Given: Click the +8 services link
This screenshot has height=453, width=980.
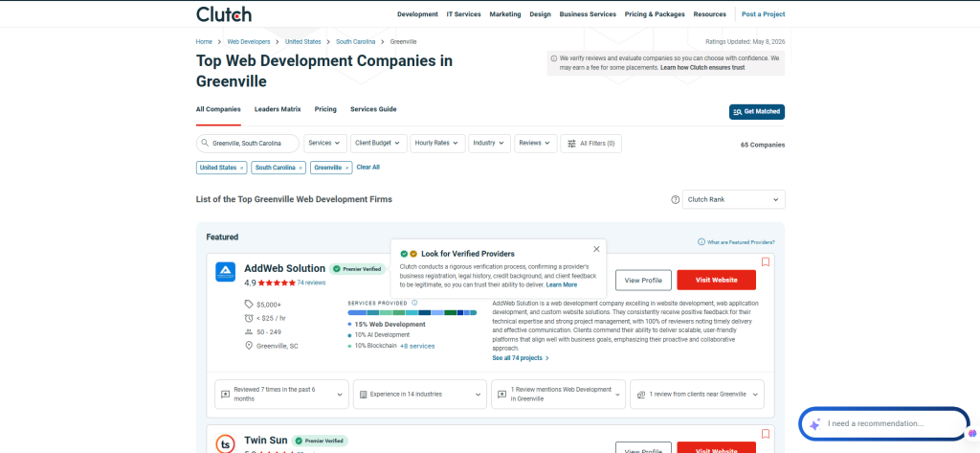Looking at the screenshot, I should coord(417,346).
